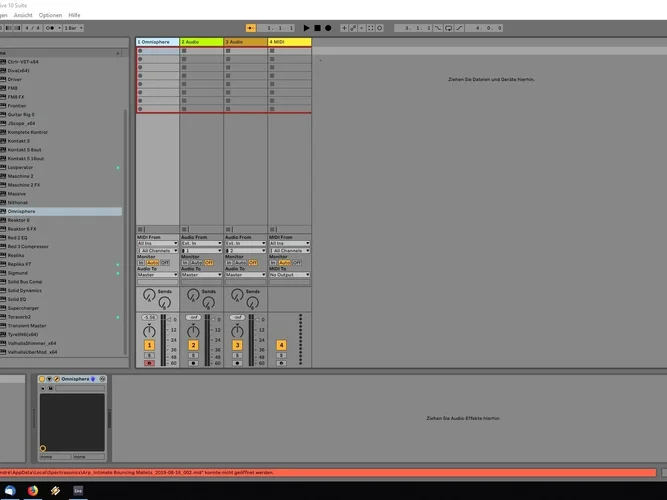Arm track 3 Audio for recording
Screen dimensions: 667x500
[237, 363]
